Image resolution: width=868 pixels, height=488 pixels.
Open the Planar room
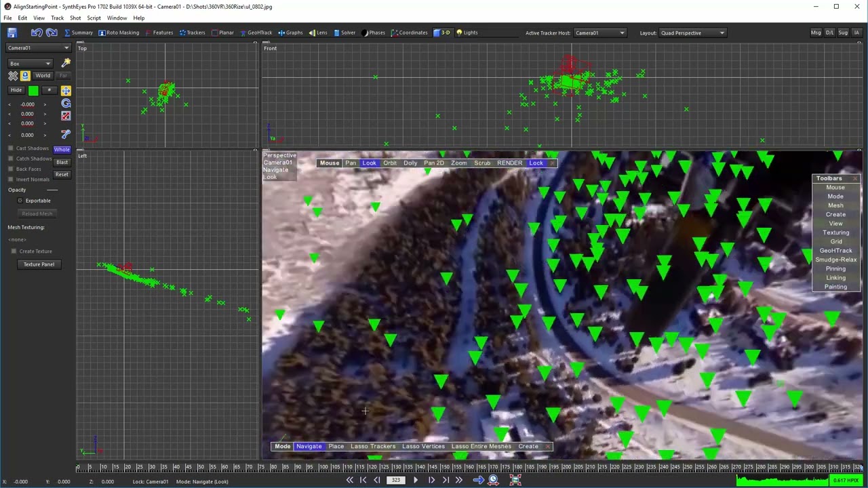pos(222,33)
